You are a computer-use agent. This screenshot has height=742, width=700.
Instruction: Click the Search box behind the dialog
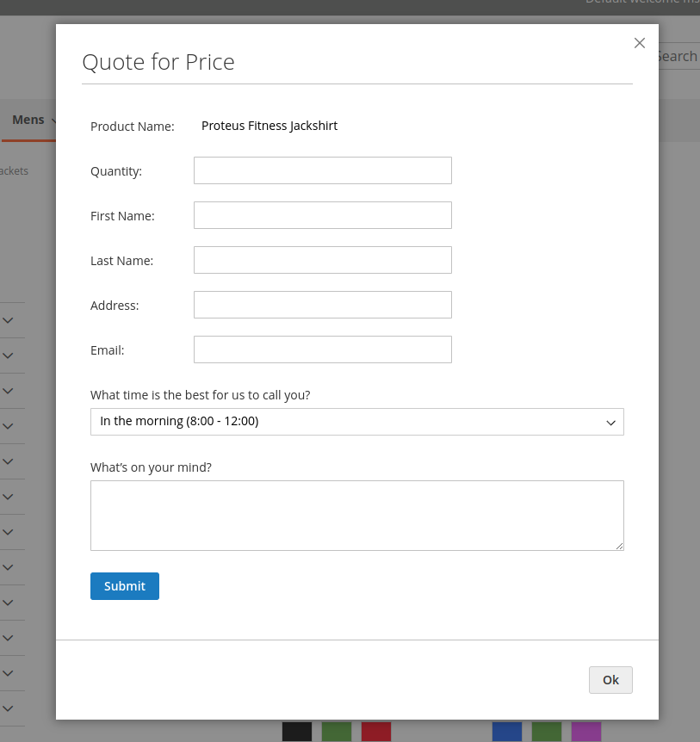tap(679, 56)
